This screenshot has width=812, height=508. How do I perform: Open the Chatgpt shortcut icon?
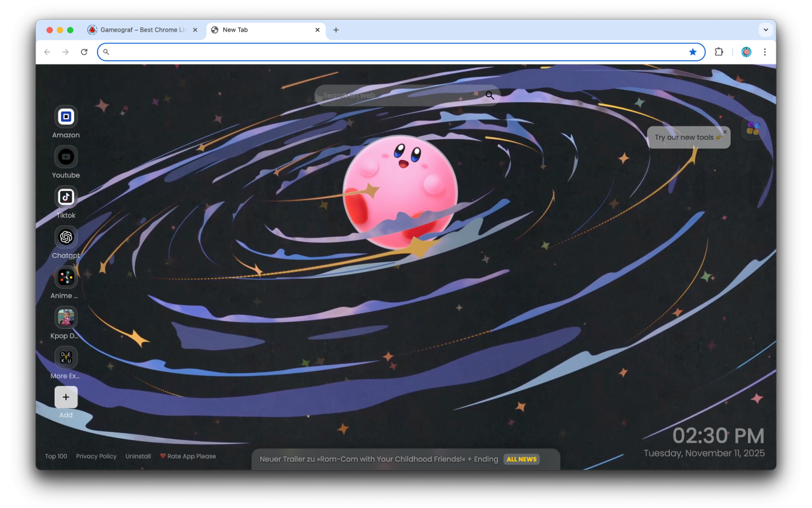[66, 237]
